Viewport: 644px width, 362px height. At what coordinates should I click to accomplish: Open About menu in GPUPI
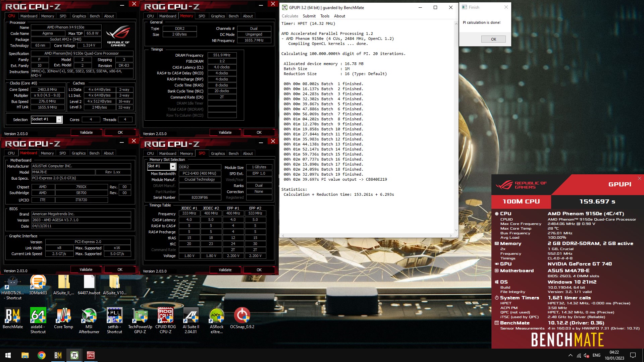339,16
